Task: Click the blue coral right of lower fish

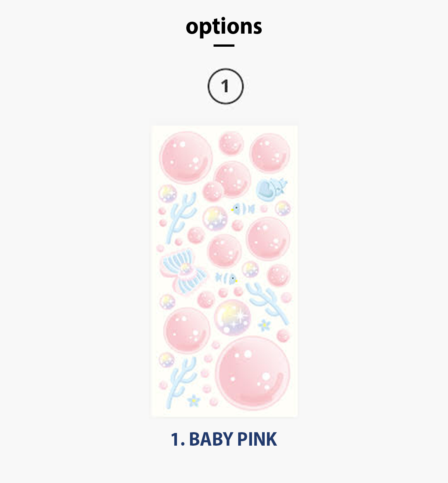Action: tap(267, 301)
